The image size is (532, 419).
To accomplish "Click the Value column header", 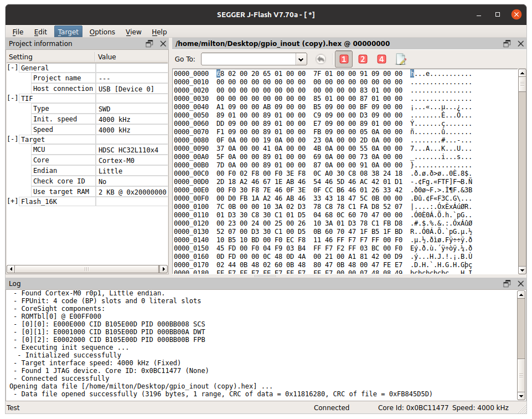I will coord(132,57).
